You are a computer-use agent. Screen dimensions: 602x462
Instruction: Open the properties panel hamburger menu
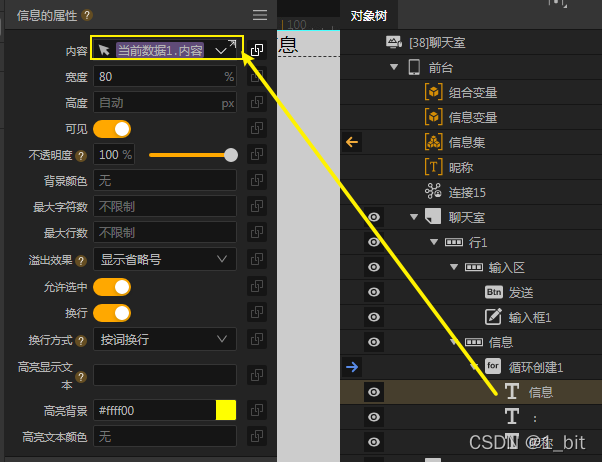tap(260, 15)
